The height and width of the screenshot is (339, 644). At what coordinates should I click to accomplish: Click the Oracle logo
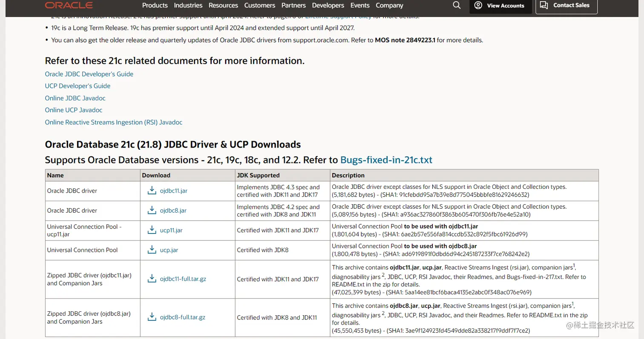click(x=69, y=5)
